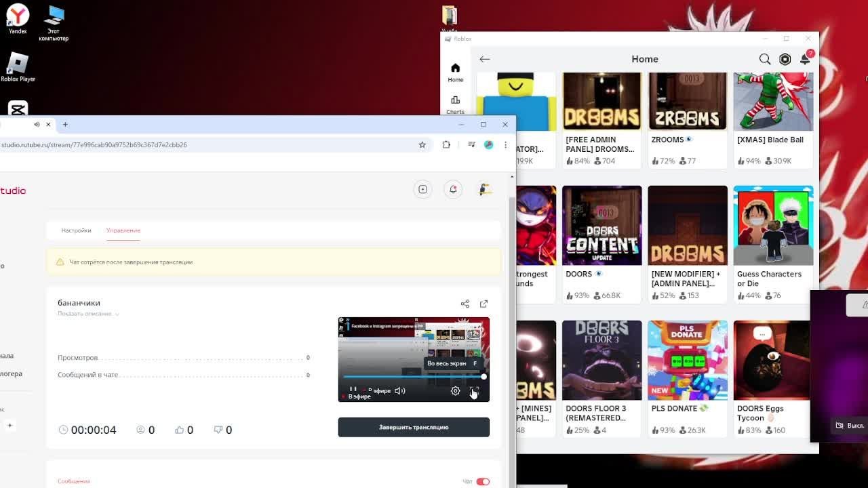Open the browser extensions puzzle icon

pyautogui.click(x=446, y=144)
